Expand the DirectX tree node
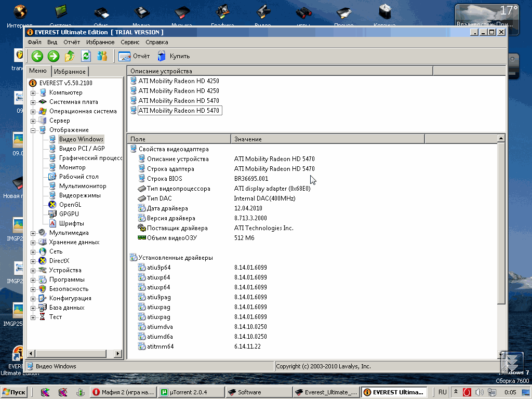 pyautogui.click(x=33, y=261)
